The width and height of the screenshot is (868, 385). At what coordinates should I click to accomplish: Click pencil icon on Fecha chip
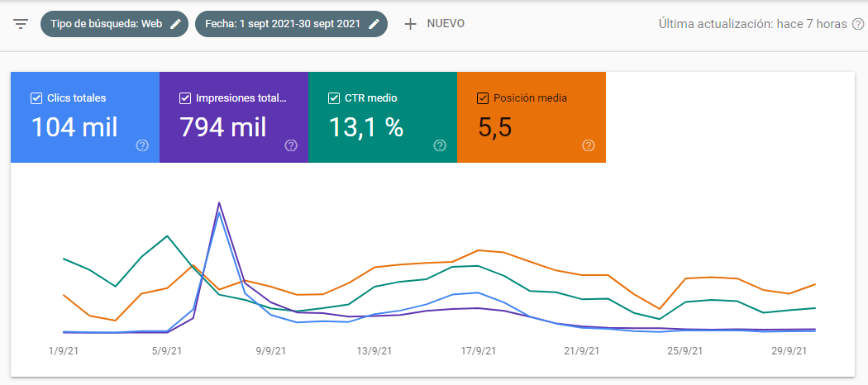(x=374, y=24)
